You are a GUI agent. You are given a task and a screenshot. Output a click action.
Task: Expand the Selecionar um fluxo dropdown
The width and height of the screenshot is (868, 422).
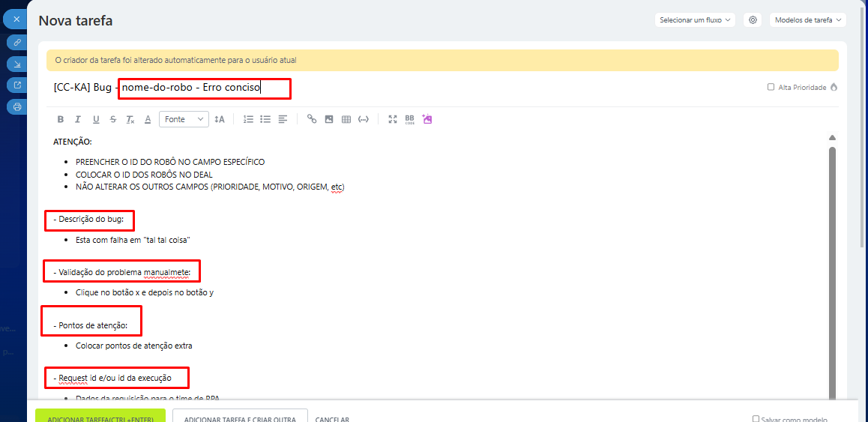(695, 20)
